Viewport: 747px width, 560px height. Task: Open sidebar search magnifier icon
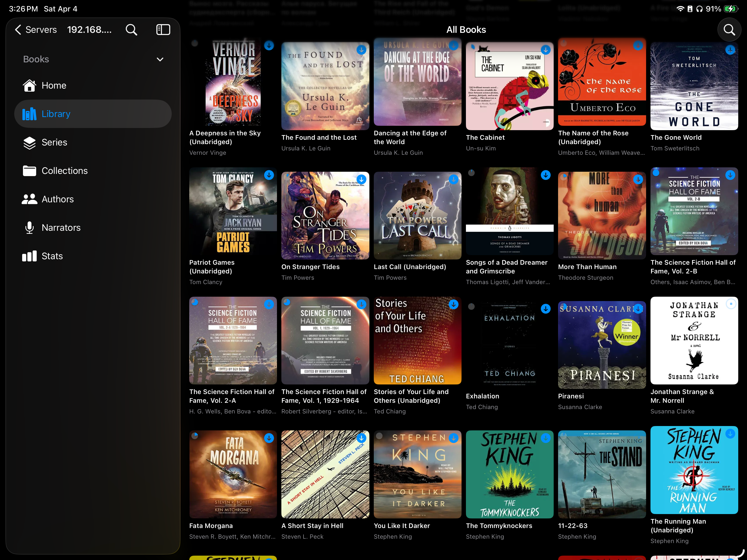pyautogui.click(x=131, y=30)
